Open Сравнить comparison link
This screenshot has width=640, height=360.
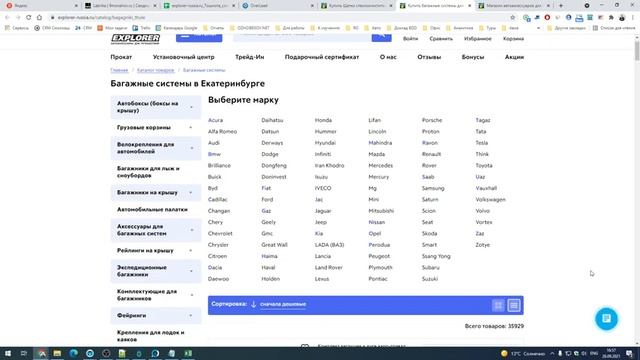pos(441,39)
